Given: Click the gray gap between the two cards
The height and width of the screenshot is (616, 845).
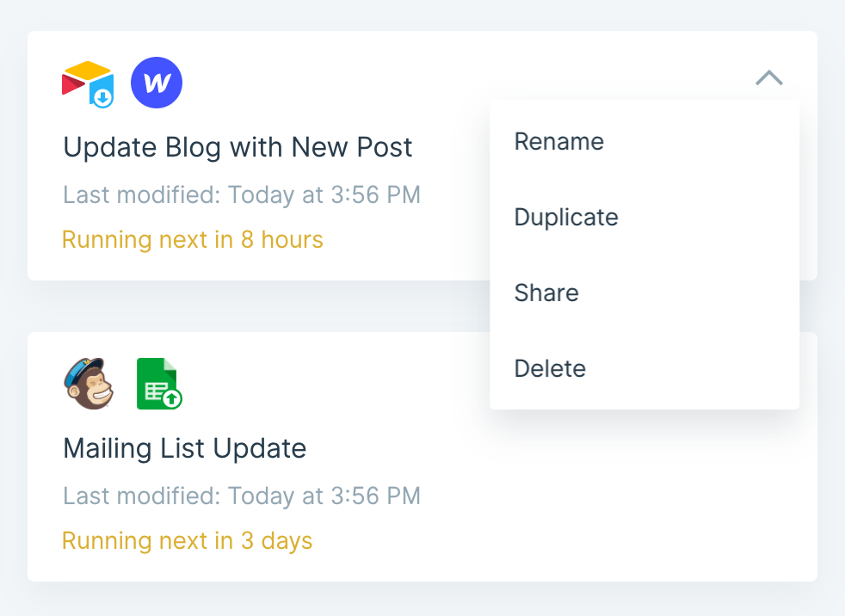Looking at the screenshot, I should tap(258, 306).
